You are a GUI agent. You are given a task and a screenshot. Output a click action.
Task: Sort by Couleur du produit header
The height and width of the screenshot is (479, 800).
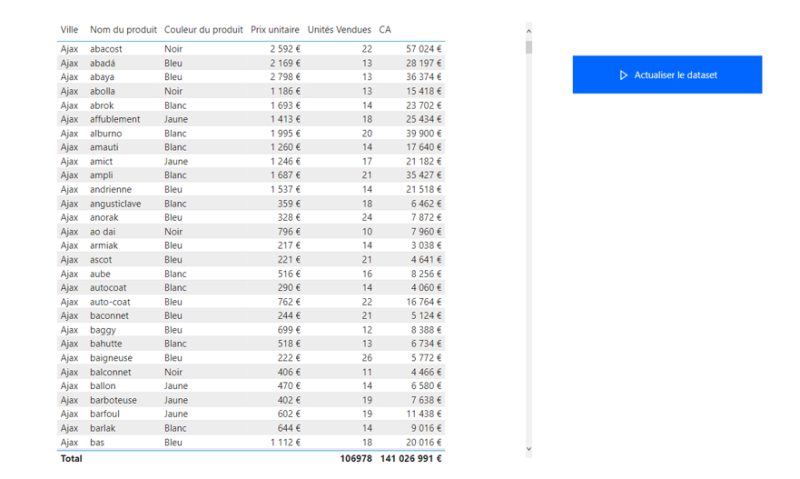203,30
